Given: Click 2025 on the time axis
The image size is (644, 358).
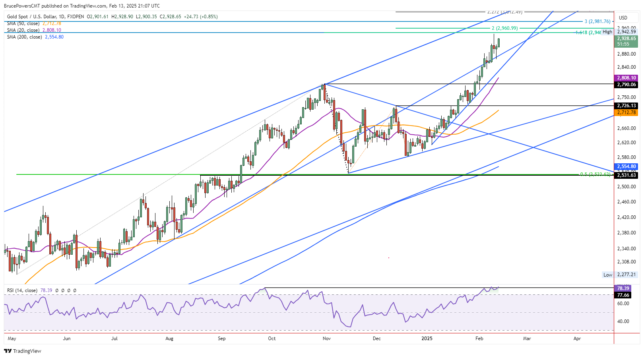Looking at the screenshot, I should [x=427, y=339].
